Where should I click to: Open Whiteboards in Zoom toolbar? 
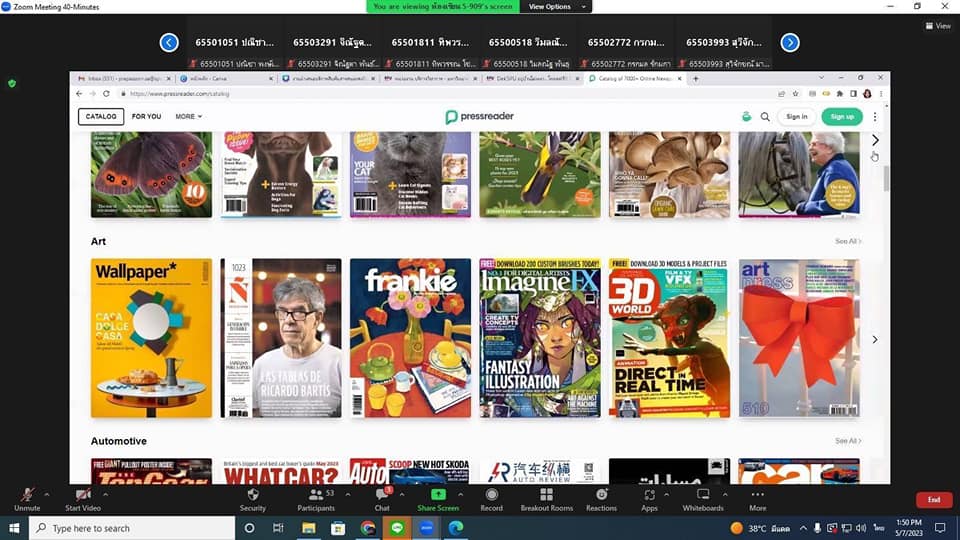click(703, 496)
